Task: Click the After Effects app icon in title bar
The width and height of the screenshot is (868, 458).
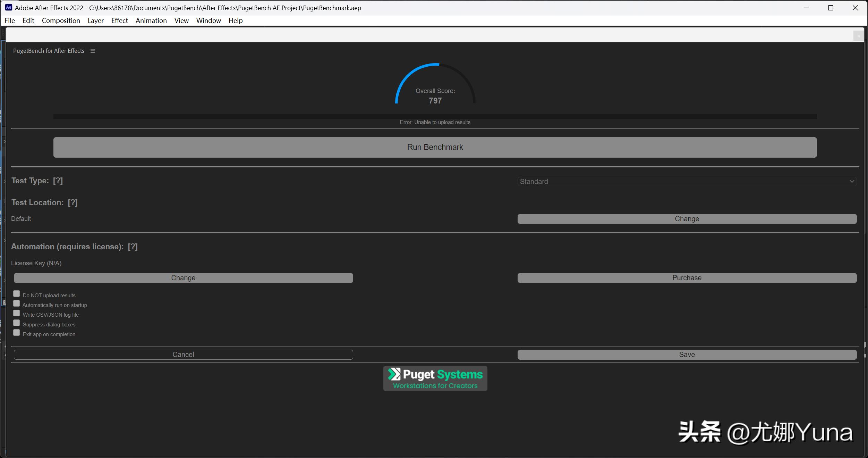Action: tap(8, 7)
